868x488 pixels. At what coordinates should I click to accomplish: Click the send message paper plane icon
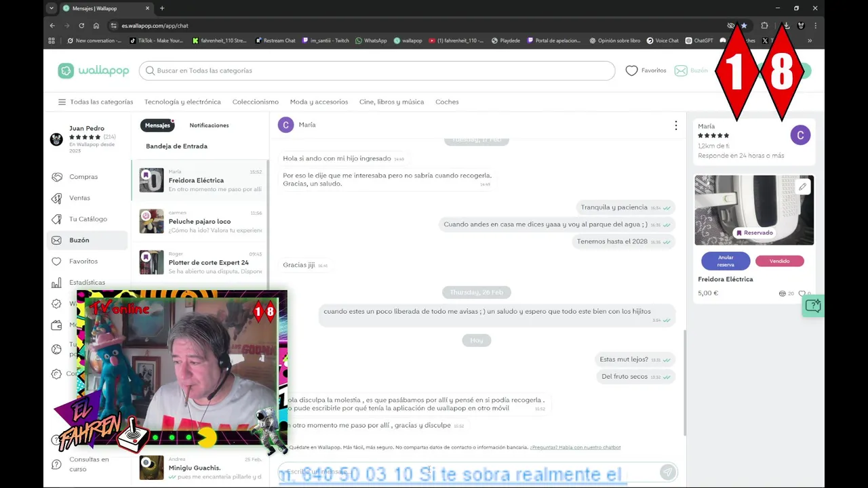[667, 472]
